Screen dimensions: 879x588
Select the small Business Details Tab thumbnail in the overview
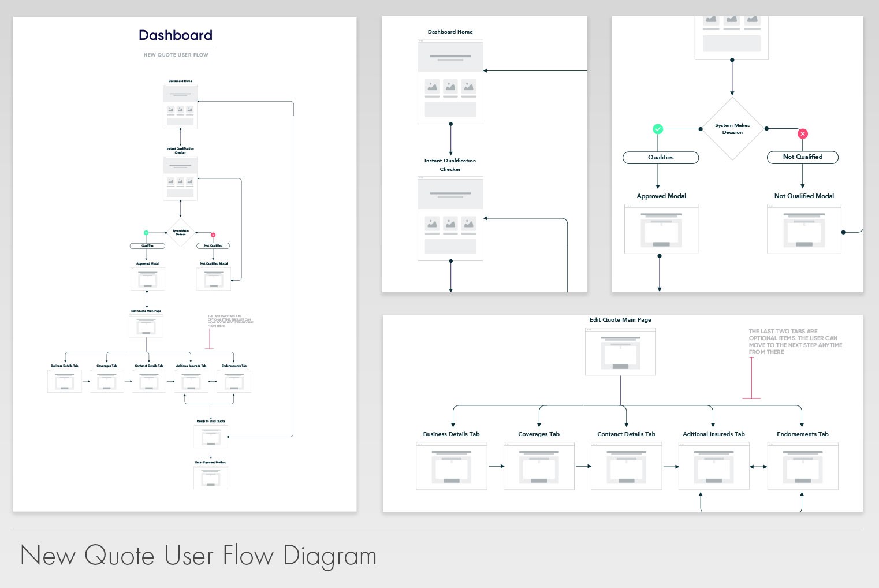click(65, 381)
